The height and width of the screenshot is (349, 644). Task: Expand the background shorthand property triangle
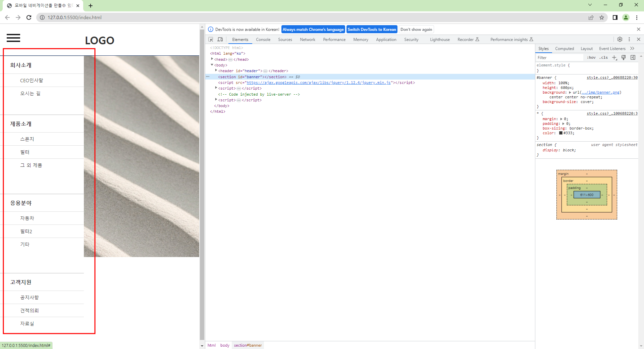click(x=570, y=92)
